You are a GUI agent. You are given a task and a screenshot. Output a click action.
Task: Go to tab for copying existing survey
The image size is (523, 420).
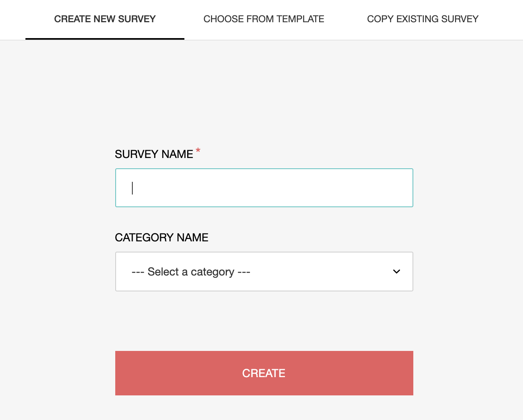(x=422, y=19)
